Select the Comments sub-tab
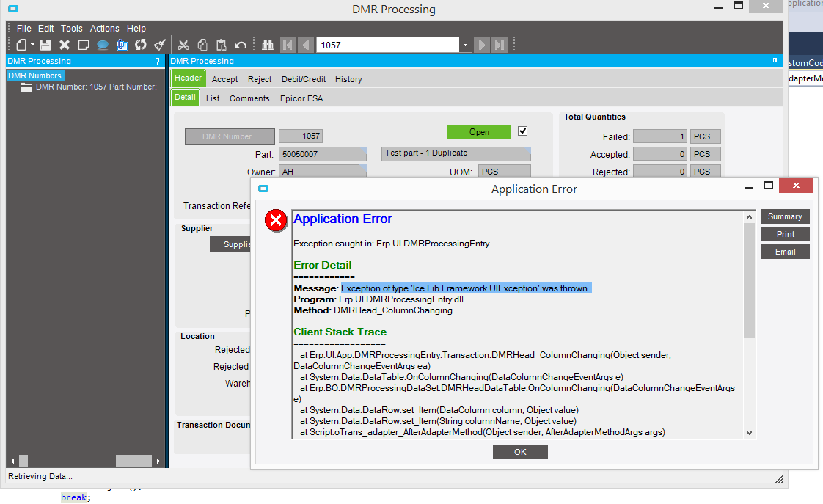Viewport: 823px width, 504px height. 249,98
